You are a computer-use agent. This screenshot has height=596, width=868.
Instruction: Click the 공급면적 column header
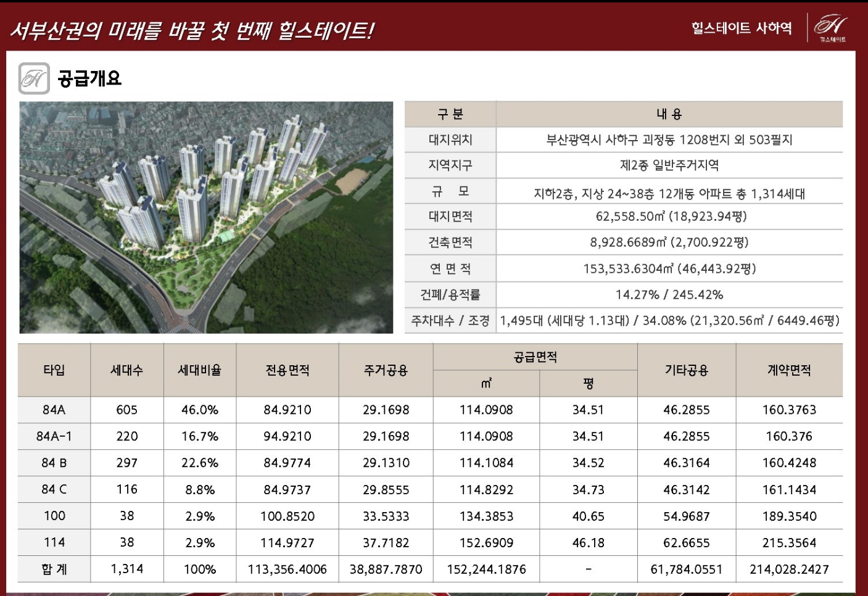(x=535, y=357)
